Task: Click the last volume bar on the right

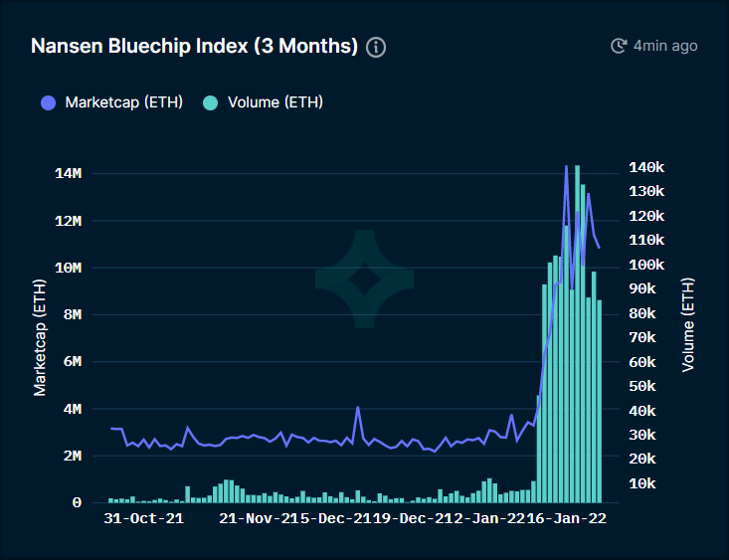Action: [600, 402]
